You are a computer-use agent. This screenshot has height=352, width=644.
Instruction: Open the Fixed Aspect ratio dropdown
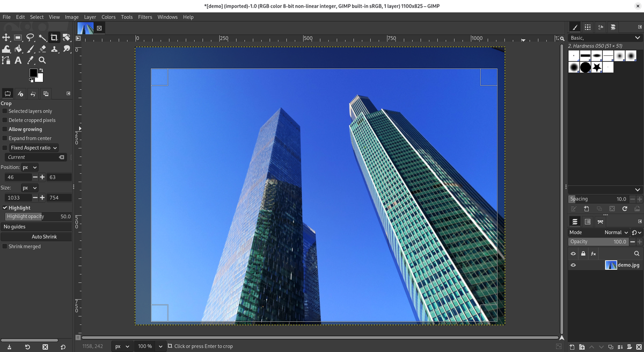34,148
